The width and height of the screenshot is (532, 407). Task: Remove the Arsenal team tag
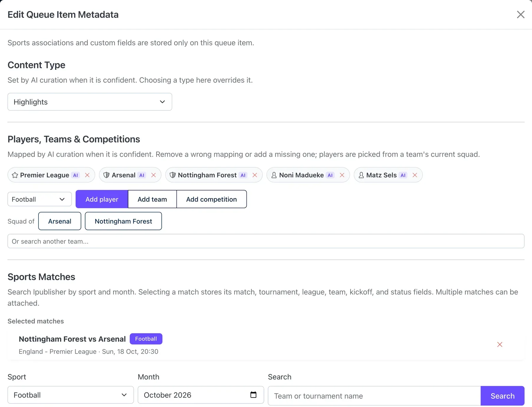pos(153,175)
